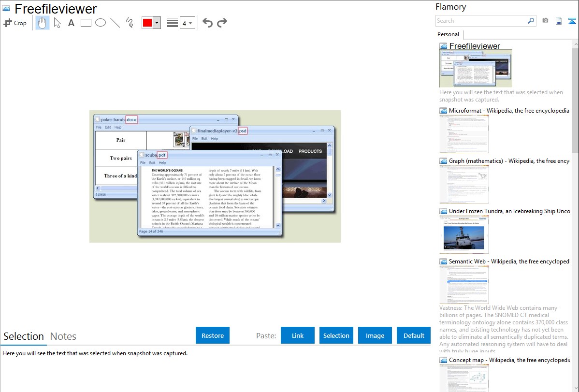
Task: Open the color picker dropdown arrow
Action: (157, 23)
